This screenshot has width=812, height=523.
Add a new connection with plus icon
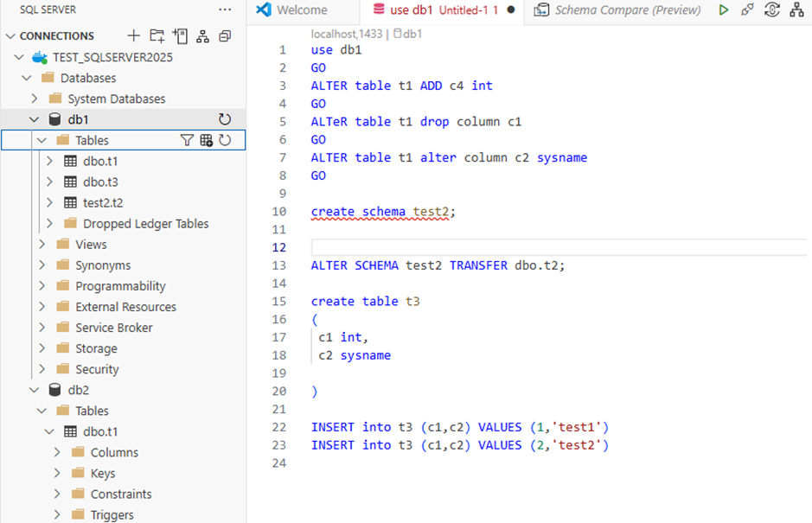click(x=134, y=35)
